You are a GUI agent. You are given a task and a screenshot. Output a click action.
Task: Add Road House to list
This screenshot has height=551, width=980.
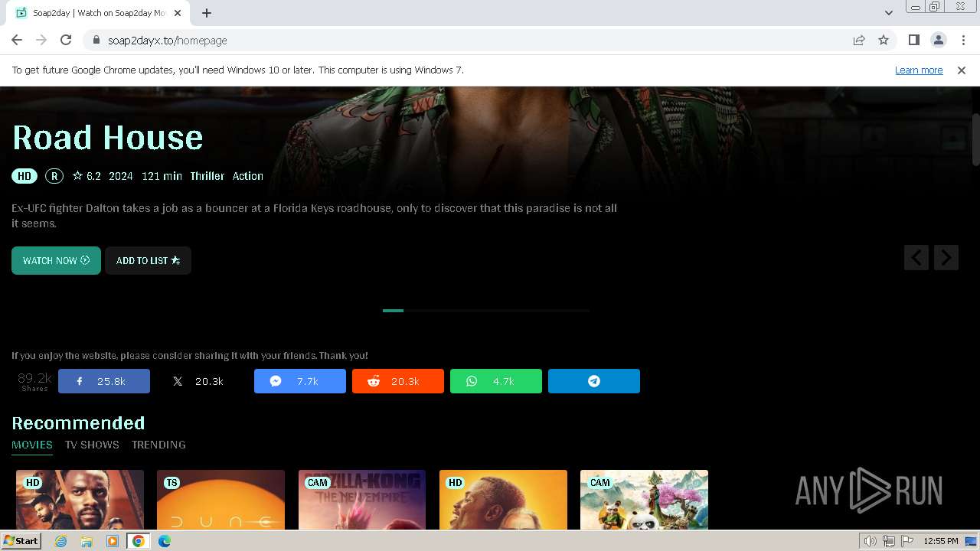point(148,261)
